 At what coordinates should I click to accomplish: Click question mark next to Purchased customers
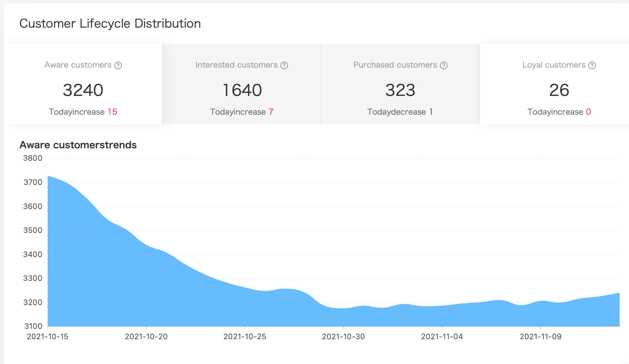click(444, 65)
